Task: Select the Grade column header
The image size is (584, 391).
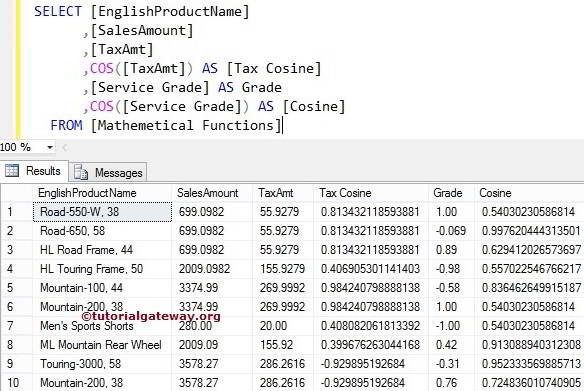Action: tap(451, 193)
